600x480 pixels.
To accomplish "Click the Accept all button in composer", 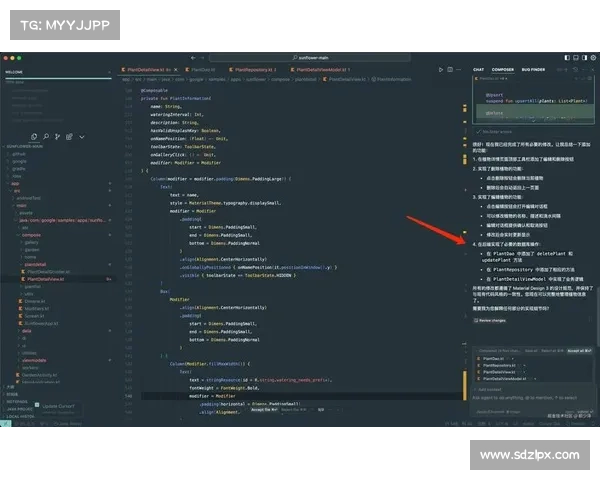I will pos(580,351).
